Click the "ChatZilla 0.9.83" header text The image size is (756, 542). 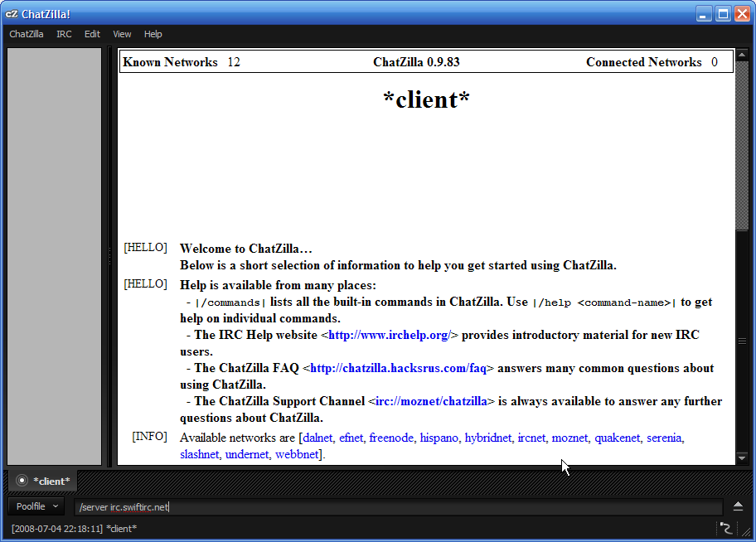pyautogui.click(x=417, y=62)
